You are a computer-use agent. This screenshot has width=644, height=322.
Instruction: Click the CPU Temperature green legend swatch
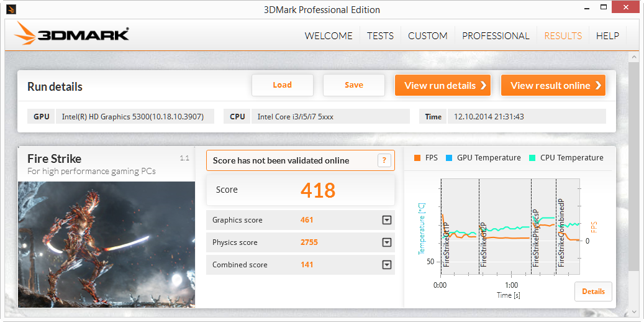[x=532, y=158]
